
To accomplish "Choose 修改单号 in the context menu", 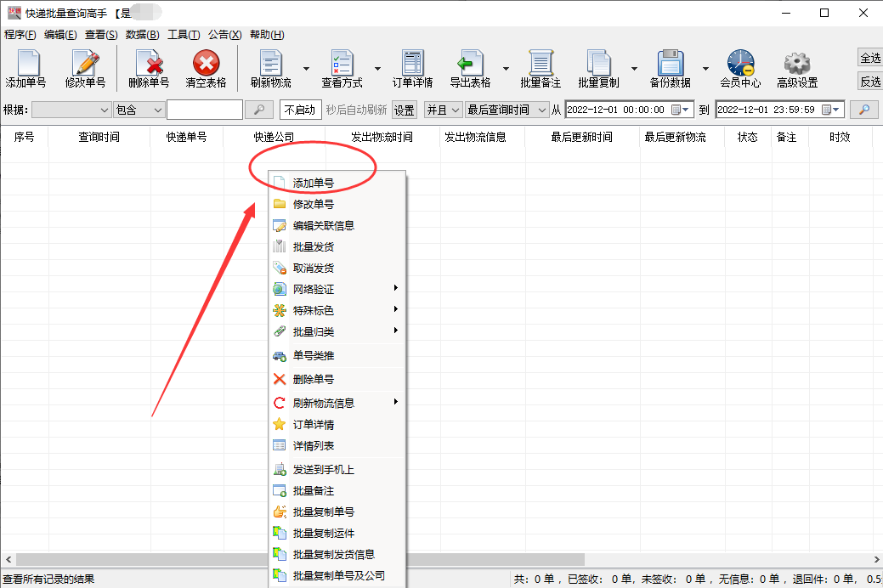I will (x=337, y=204).
